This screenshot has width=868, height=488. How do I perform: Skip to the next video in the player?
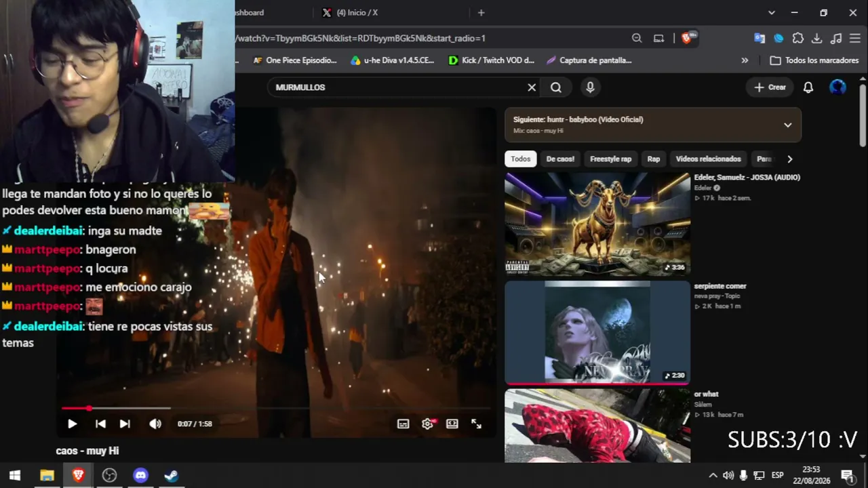point(125,424)
